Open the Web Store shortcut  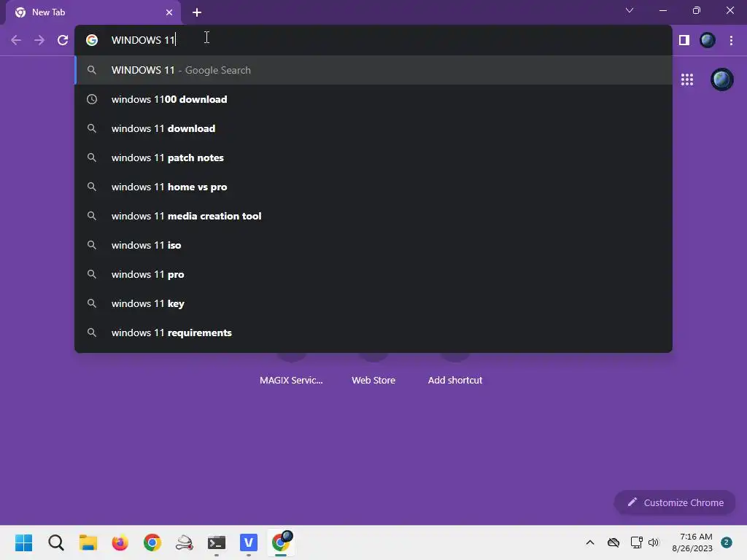click(x=373, y=380)
